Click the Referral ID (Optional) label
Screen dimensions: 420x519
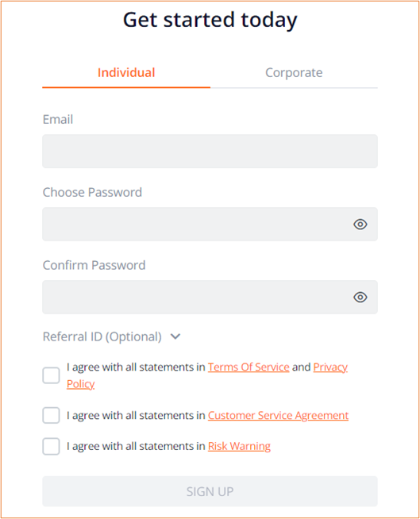[x=102, y=336]
